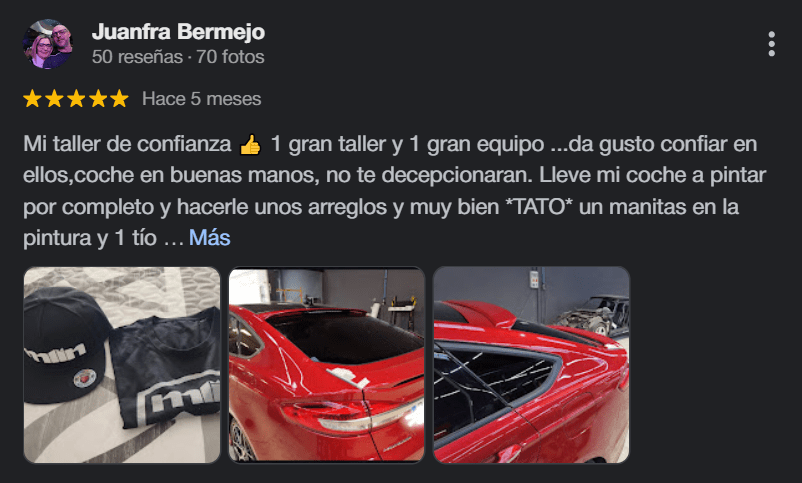Click the fourth yellow rating star
This screenshot has height=483, width=802.
(98, 98)
